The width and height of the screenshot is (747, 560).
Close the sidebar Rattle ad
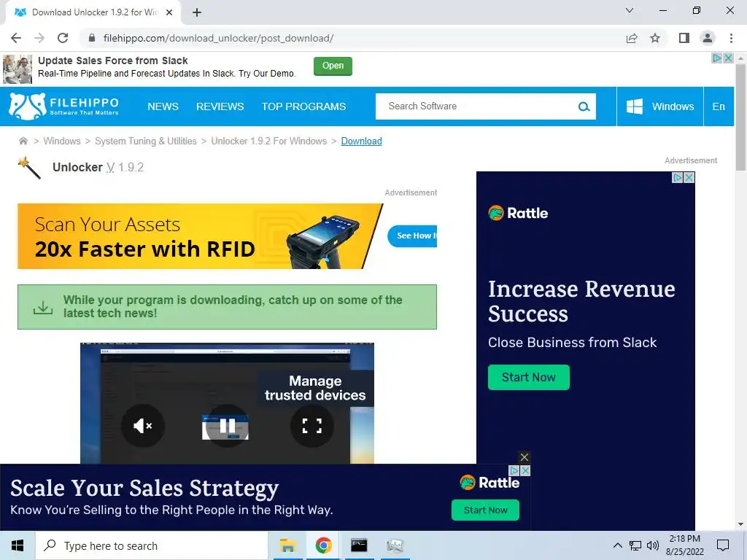(x=689, y=178)
